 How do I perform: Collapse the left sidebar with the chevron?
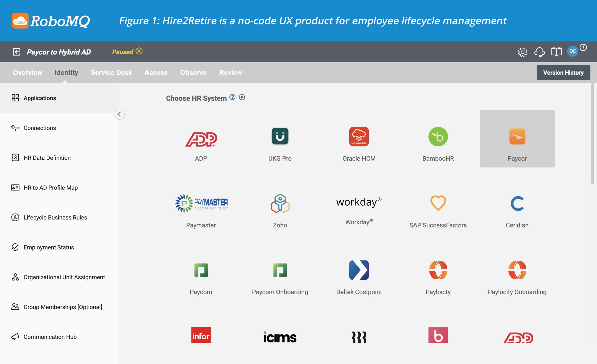119,114
